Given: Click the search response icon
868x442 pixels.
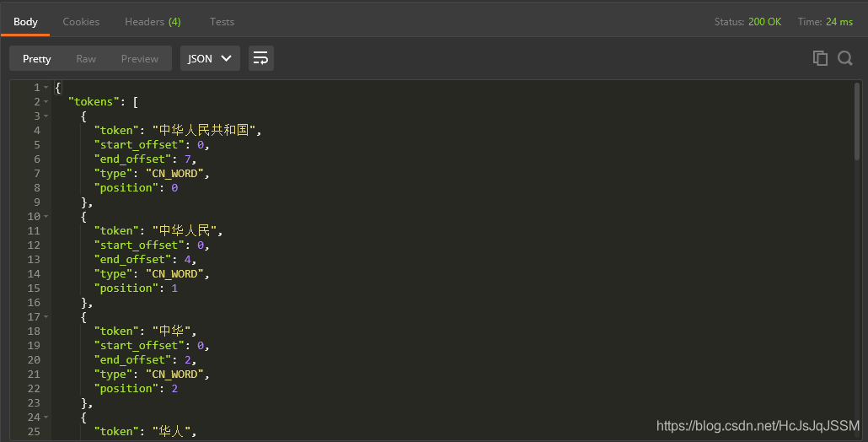Looking at the screenshot, I should [x=844, y=57].
